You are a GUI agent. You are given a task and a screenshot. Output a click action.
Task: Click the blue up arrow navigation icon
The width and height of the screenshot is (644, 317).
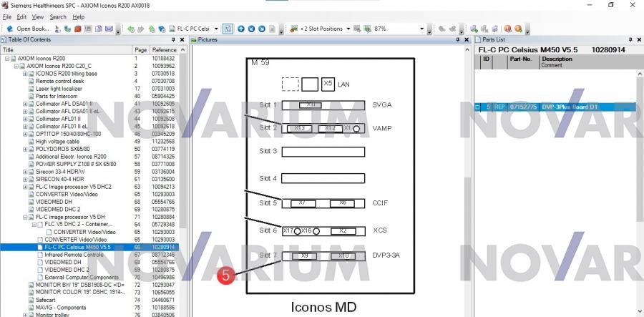(241, 29)
